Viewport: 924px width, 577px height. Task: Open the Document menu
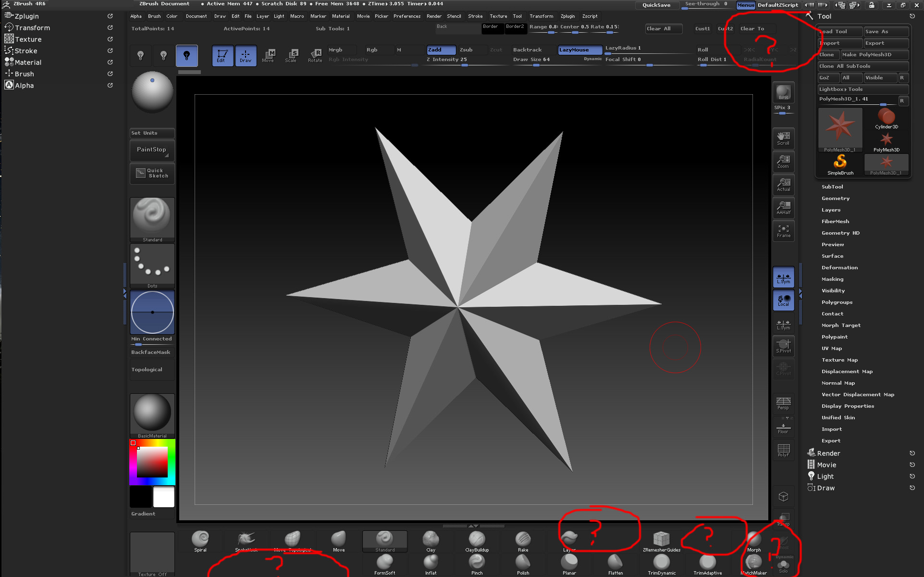click(196, 16)
